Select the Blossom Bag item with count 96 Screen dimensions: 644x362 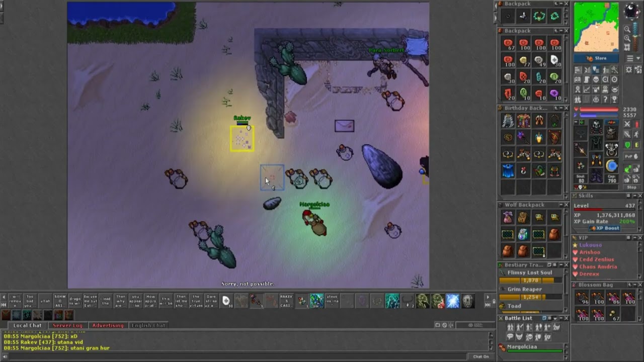[583, 298]
